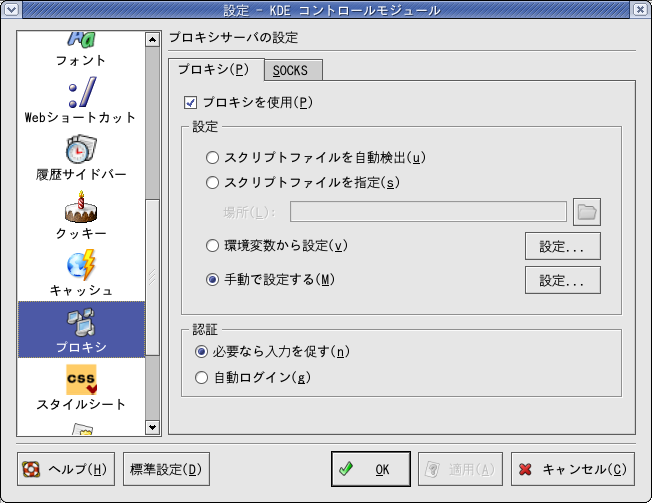
Task: Click the sidebar scroll up arrow
Action: tap(153, 40)
